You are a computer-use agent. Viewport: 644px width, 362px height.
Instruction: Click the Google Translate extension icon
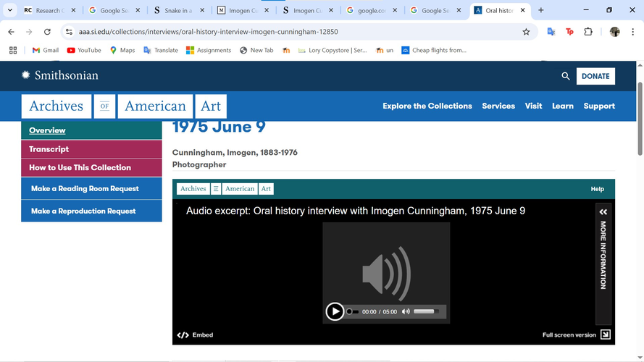[x=551, y=32]
